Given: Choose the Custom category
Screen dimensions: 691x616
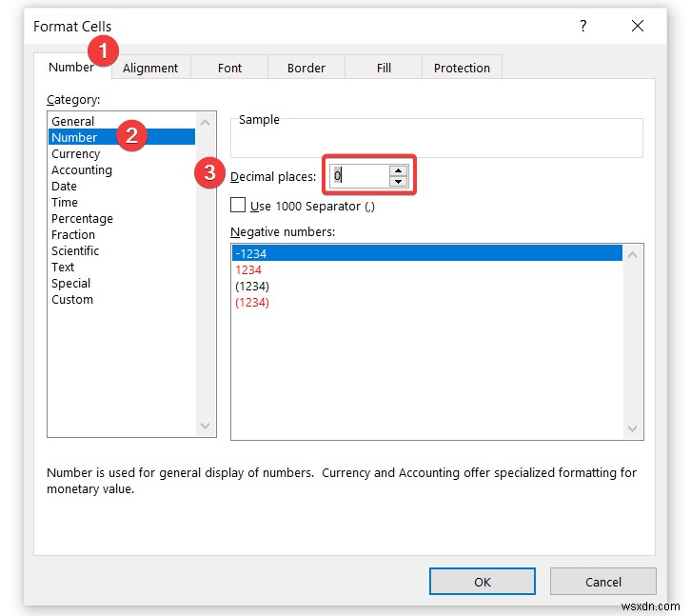Looking at the screenshot, I should (122, 299).
